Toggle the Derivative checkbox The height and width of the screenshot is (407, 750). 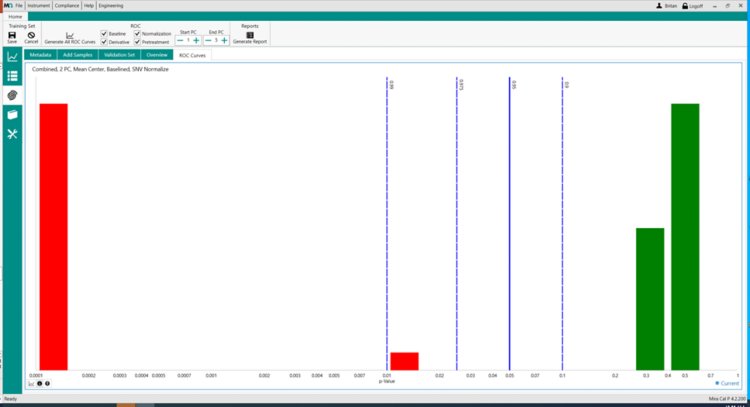point(104,42)
